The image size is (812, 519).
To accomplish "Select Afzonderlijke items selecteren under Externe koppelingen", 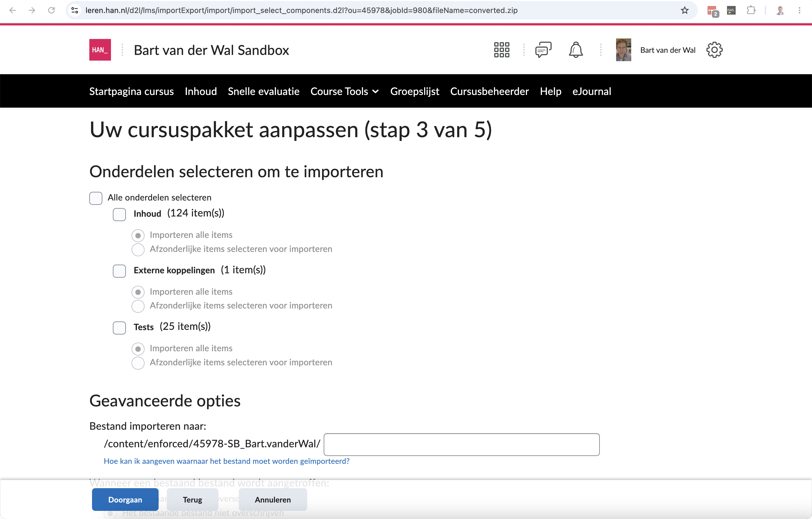I will [x=138, y=306].
